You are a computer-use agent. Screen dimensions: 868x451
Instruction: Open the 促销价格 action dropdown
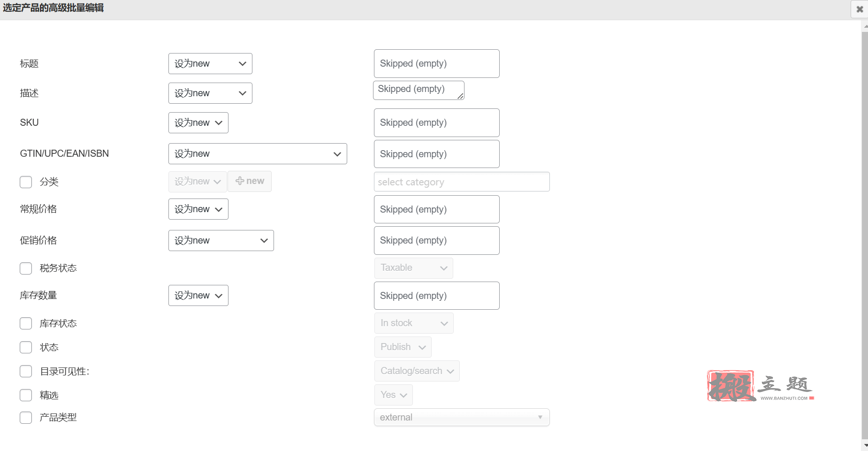point(221,240)
